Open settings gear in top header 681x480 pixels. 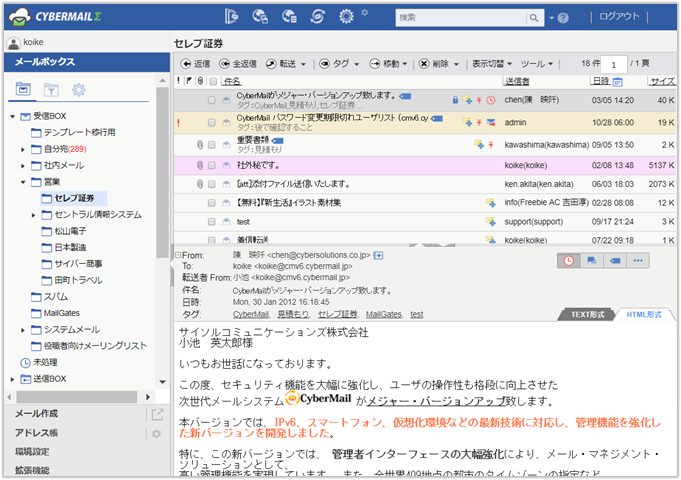pyautogui.click(x=347, y=16)
